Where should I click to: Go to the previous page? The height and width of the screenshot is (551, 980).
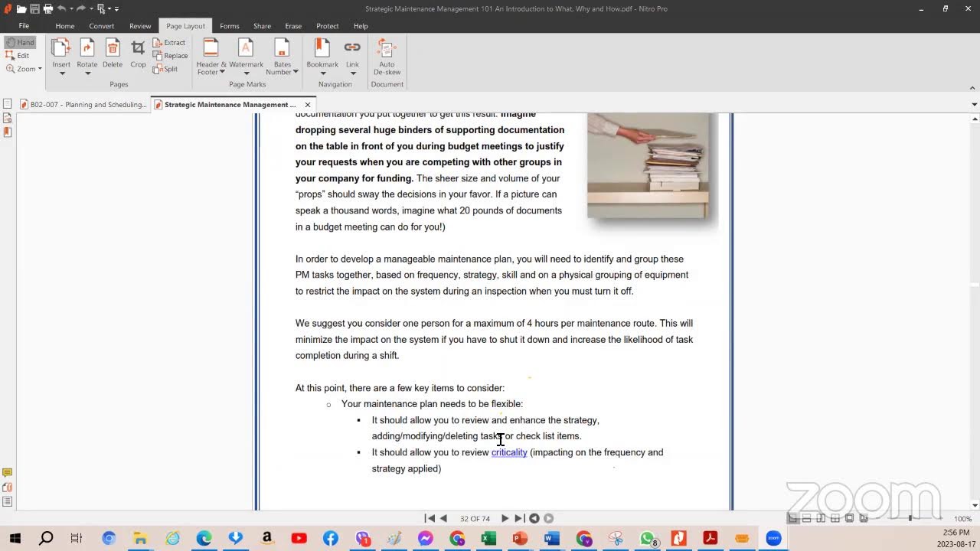point(443,518)
